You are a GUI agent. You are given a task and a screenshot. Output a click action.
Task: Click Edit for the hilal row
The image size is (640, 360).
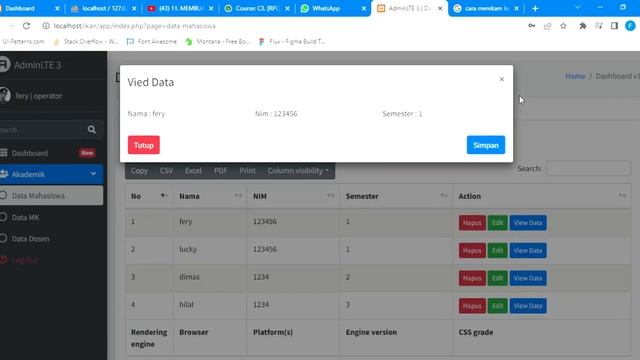497,306
